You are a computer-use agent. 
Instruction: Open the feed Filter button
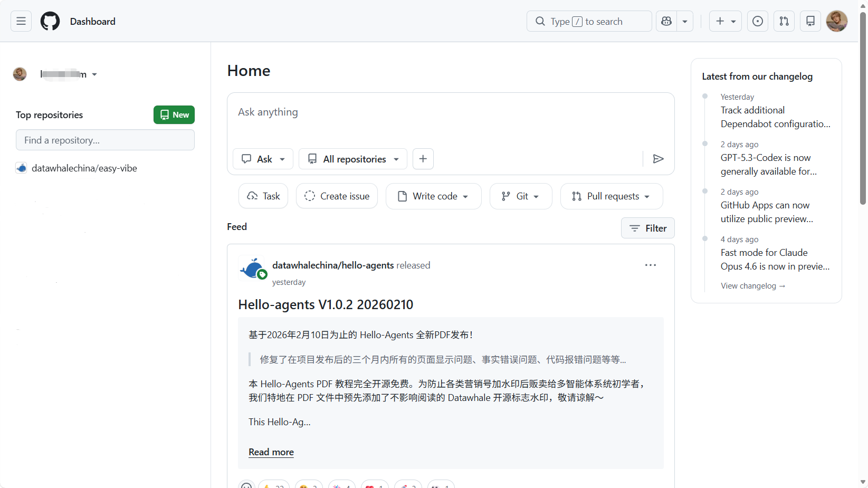click(x=647, y=228)
